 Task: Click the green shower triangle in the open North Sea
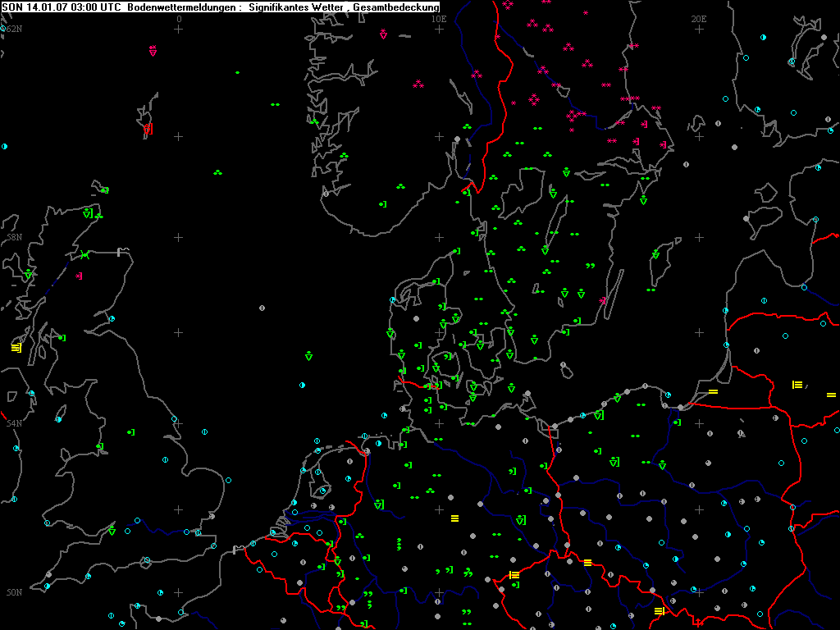click(308, 356)
